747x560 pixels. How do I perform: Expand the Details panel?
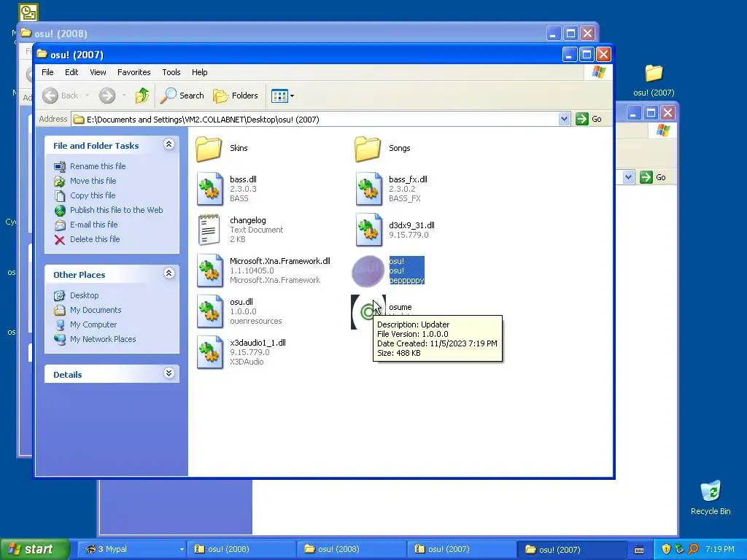pyautogui.click(x=169, y=373)
